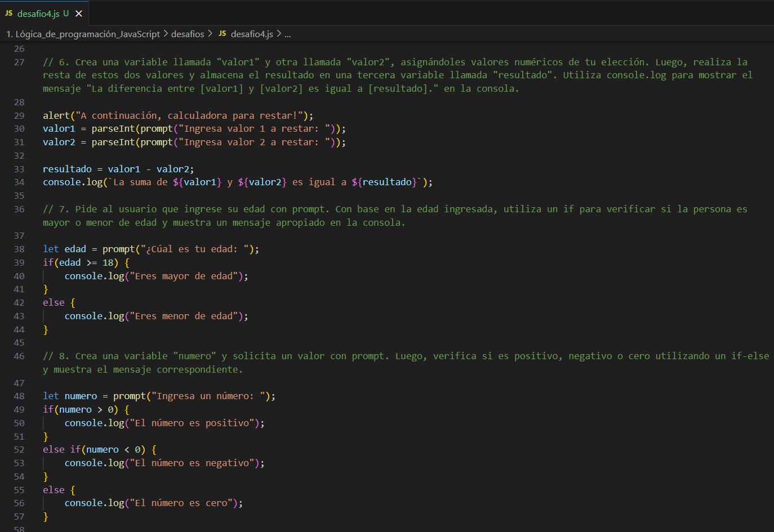Click 'El número es cero' log line

[x=154, y=503]
